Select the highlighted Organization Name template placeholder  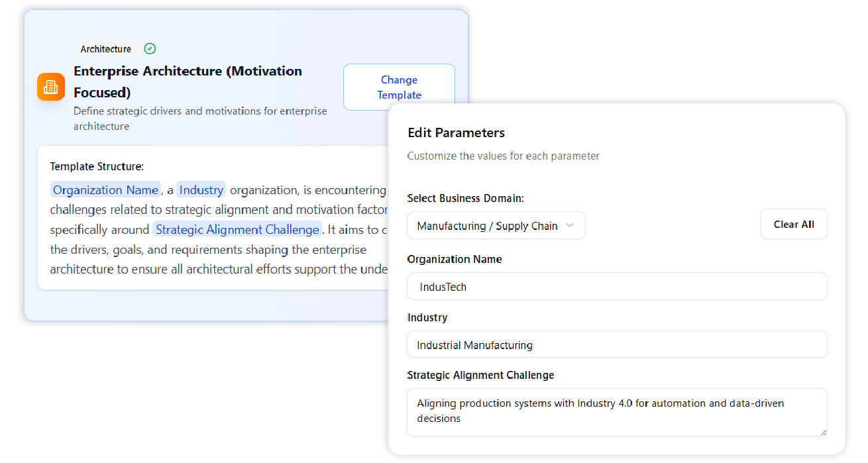point(105,190)
